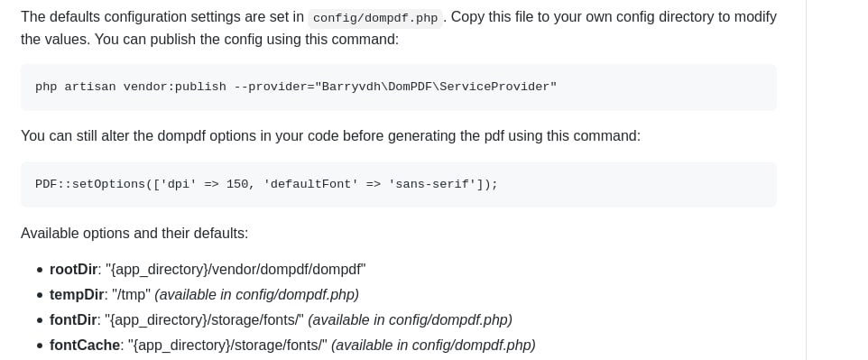The height and width of the screenshot is (360, 868).
Task: Click the italic note beside tempDir
Action: click(x=257, y=295)
